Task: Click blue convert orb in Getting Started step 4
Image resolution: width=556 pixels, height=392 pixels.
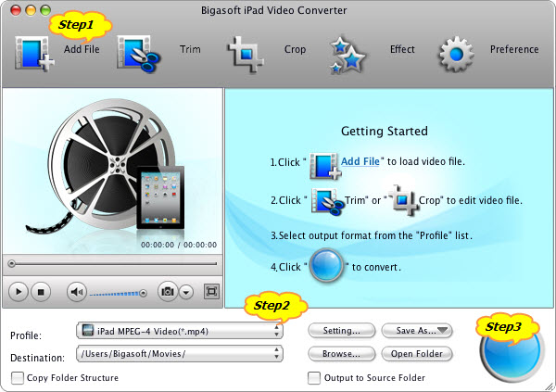Action: (x=326, y=265)
